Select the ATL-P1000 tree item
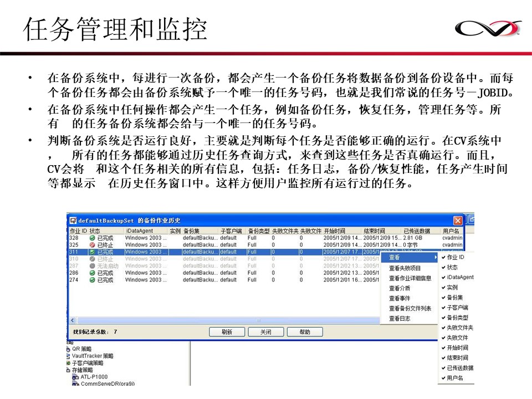This screenshot has width=532, height=399. pyautogui.click(x=94, y=377)
